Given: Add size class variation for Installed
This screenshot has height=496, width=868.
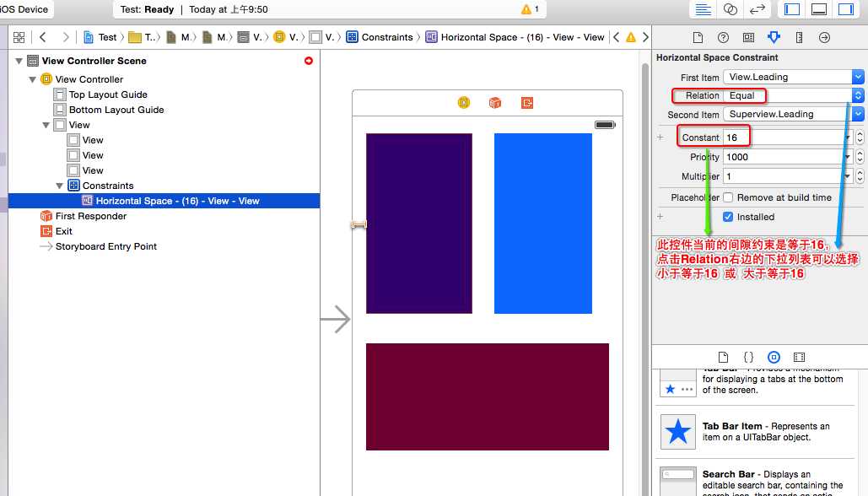Looking at the screenshot, I should coord(660,217).
